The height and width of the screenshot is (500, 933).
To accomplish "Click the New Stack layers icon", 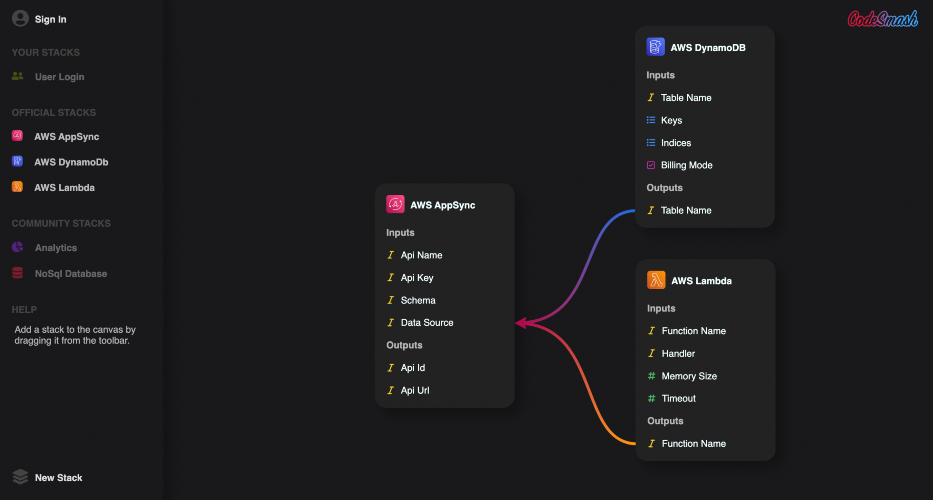I will [x=20, y=477].
